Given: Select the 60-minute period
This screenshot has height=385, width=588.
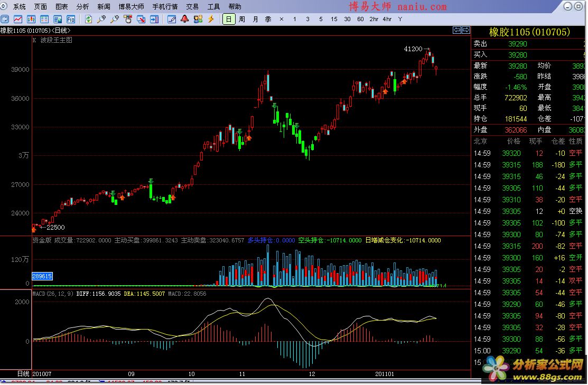Looking at the screenshot, I should point(360,19).
